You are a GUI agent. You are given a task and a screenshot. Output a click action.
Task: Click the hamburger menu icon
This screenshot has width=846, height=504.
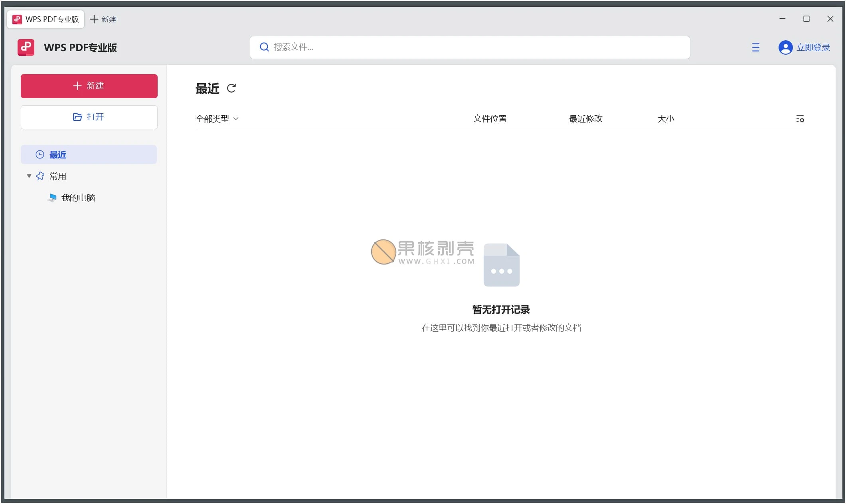coord(755,47)
